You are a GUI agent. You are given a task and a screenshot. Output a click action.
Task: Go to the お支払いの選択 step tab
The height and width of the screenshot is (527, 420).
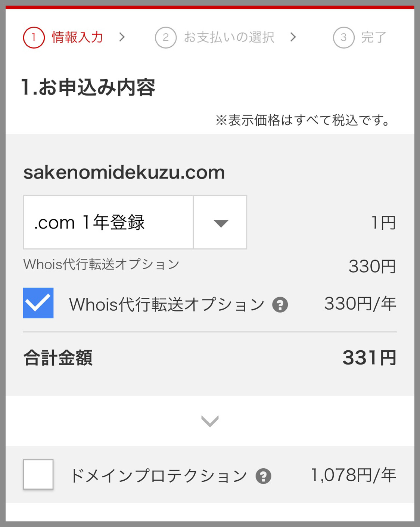click(229, 37)
